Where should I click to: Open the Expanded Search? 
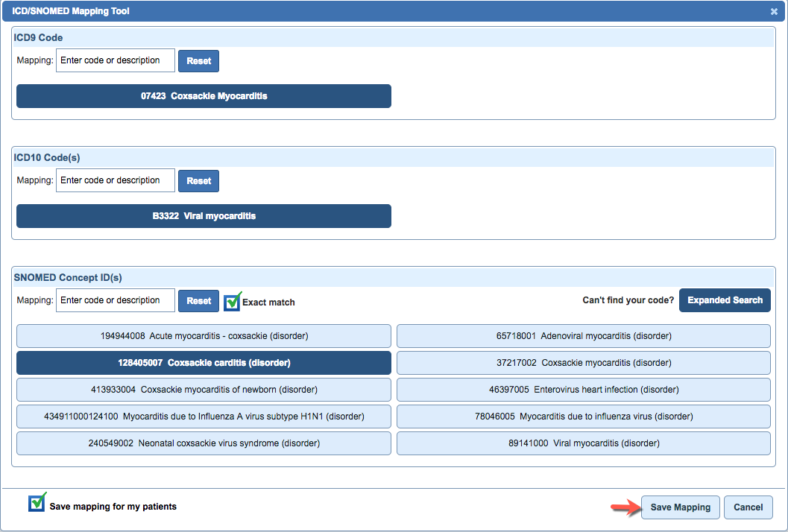click(x=724, y=300)
